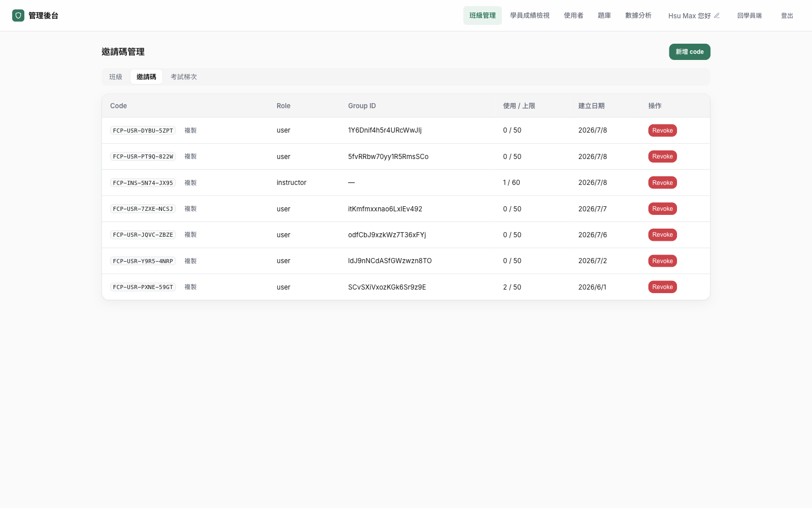The width and height of the screenshot is (812, 508).
Task: Click the code chip FCP-USR-DYBU-5ZPT
Action: pyautogui.click(x=143, y=131)
